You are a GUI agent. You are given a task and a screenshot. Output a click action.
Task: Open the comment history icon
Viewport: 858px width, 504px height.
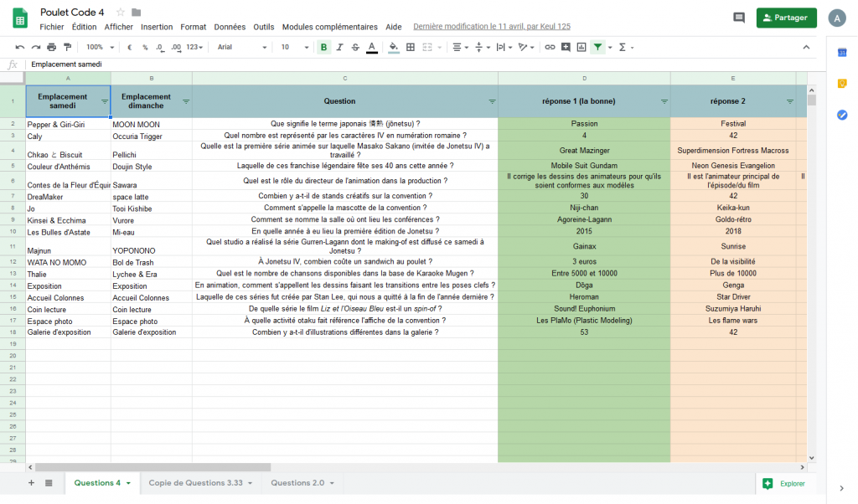tap(739, 18)
